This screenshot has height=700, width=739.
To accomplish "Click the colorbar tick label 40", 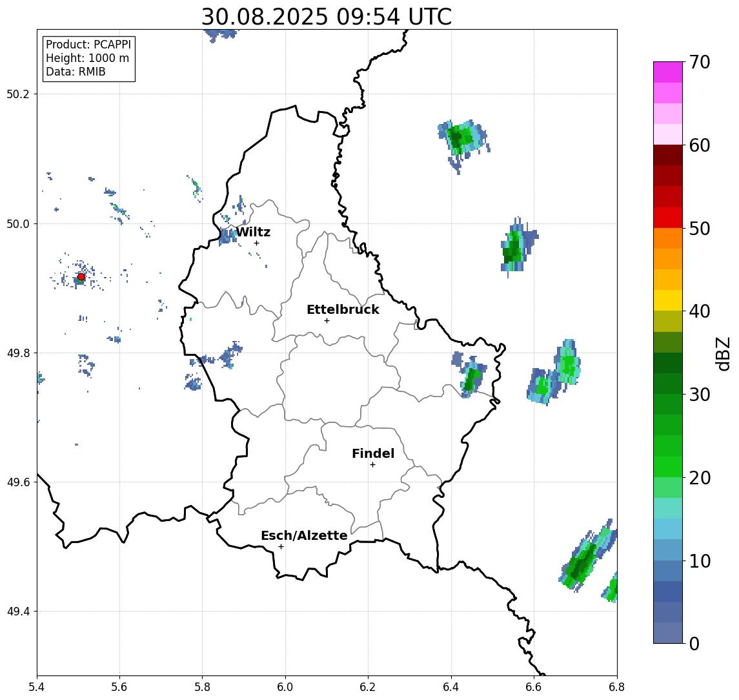I will click(699, 311).
